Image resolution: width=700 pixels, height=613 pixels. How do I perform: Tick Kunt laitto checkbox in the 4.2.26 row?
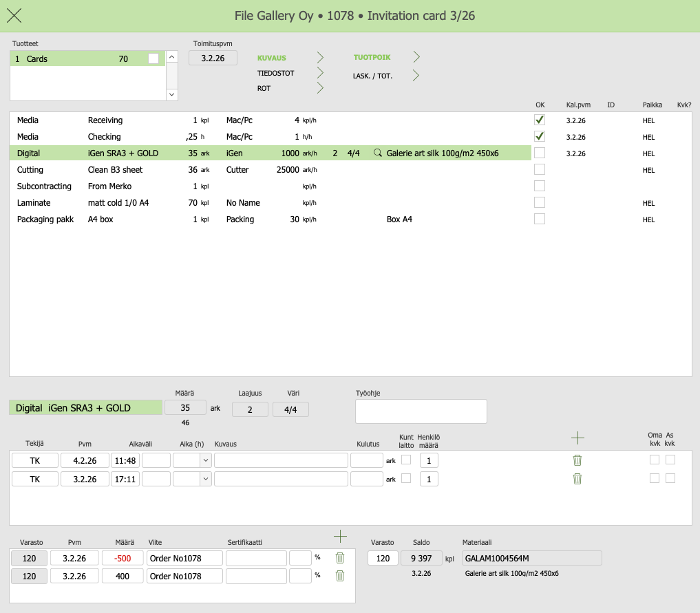[x=406, y=460]
